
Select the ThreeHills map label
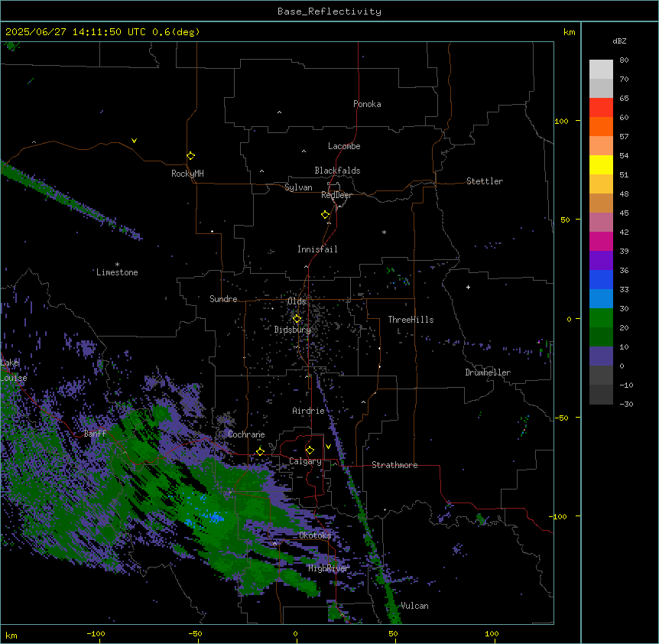[x=411, y=320]
